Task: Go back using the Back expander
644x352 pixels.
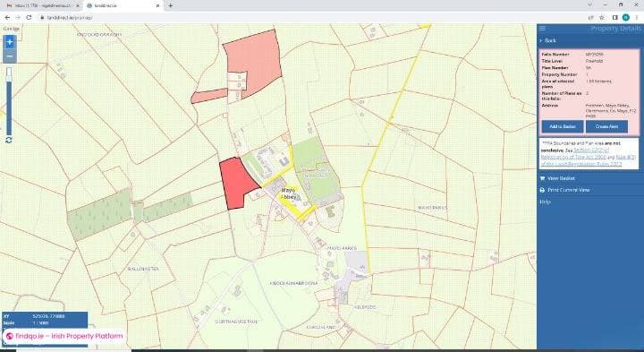Action: [x=547, y=40]
